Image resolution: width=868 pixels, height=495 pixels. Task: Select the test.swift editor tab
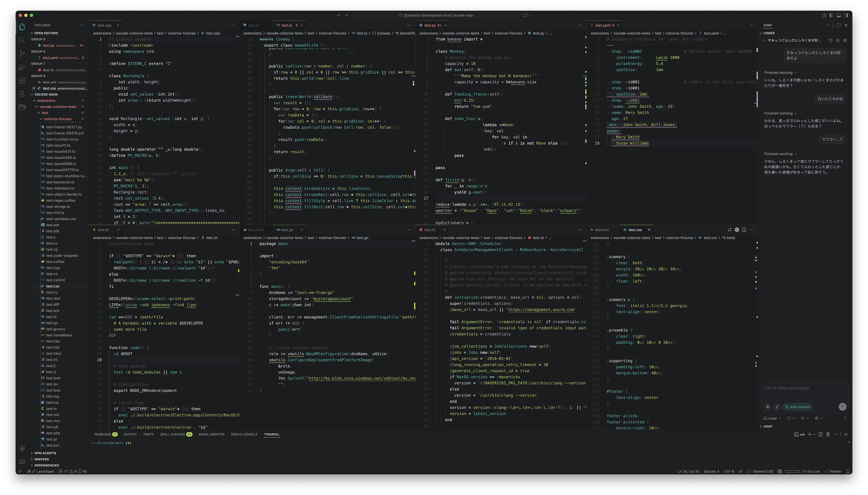(256, 230)
